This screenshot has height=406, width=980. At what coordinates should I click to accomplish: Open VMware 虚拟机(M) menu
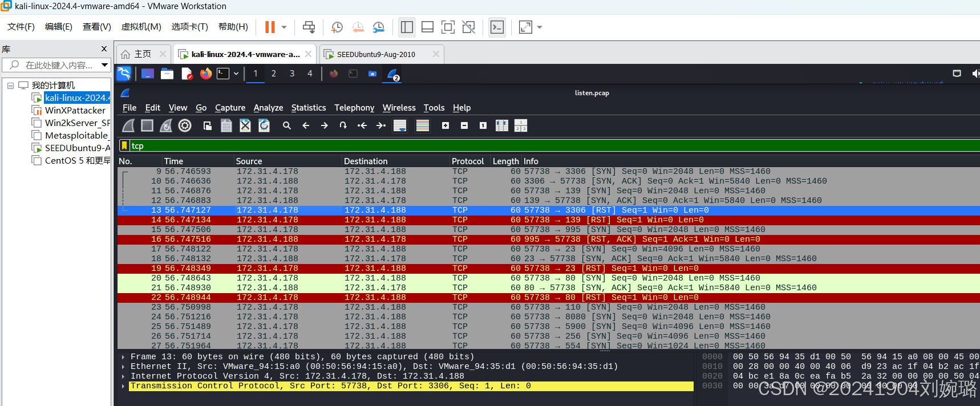tap(141, 27)
